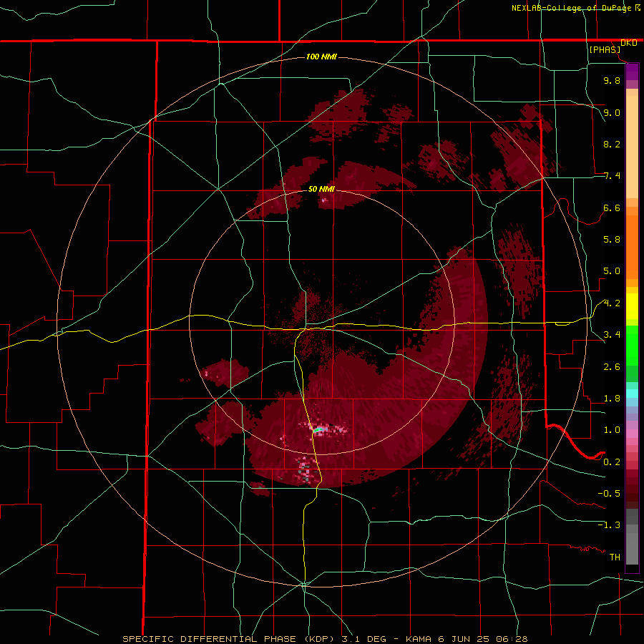The height and width of the screenshot is (644, 644).
Task: Click the TH threshold label on the scale
Action: click(615, 557)
